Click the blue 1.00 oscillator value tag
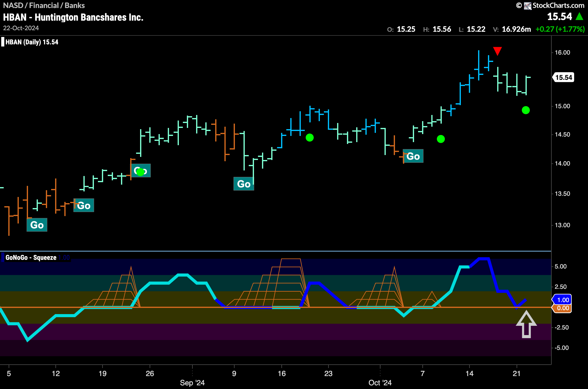588x389 pixels. (562, 300)
